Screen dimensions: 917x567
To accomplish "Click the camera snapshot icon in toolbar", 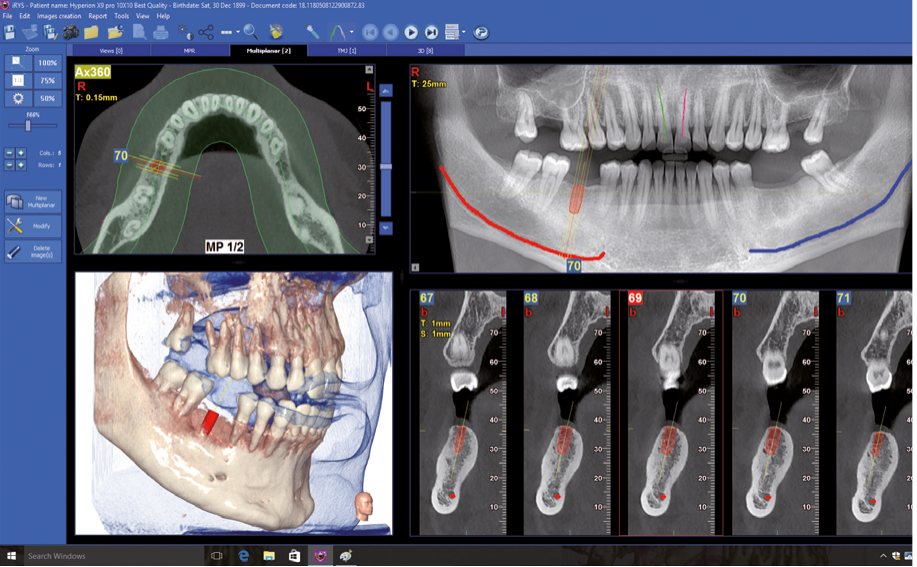I will pyautogui.click(x=71, y=32).
